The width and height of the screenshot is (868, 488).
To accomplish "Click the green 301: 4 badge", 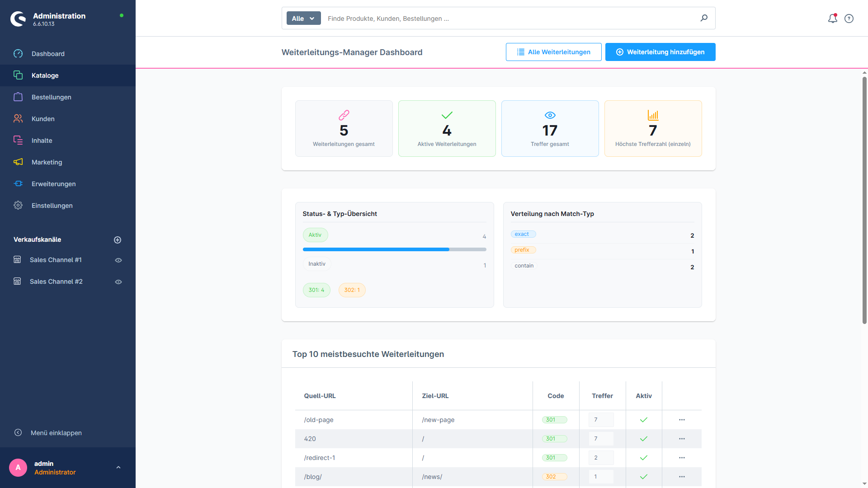I will point(316,290).
